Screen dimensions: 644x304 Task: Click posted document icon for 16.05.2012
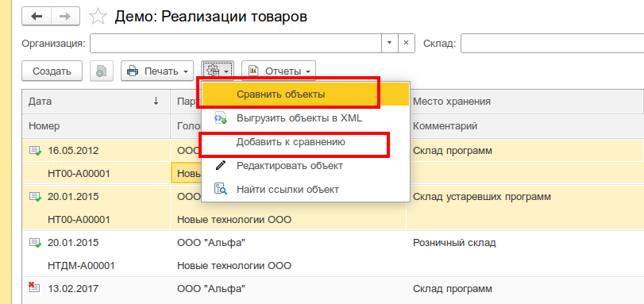[35, 151]
